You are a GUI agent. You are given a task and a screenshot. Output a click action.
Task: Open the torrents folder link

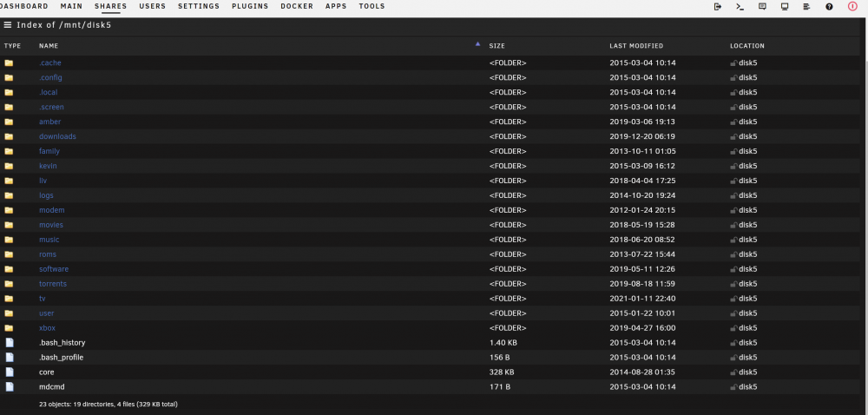(x=53, y=284)
